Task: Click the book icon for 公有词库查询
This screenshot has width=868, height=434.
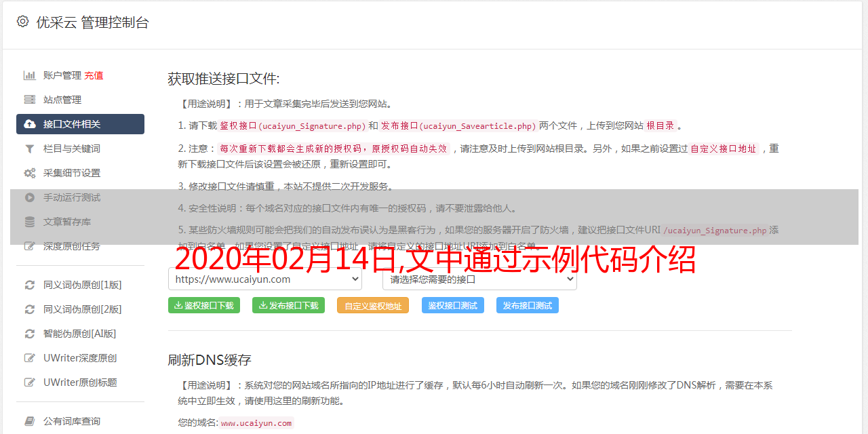Action: tap(30, 421)
